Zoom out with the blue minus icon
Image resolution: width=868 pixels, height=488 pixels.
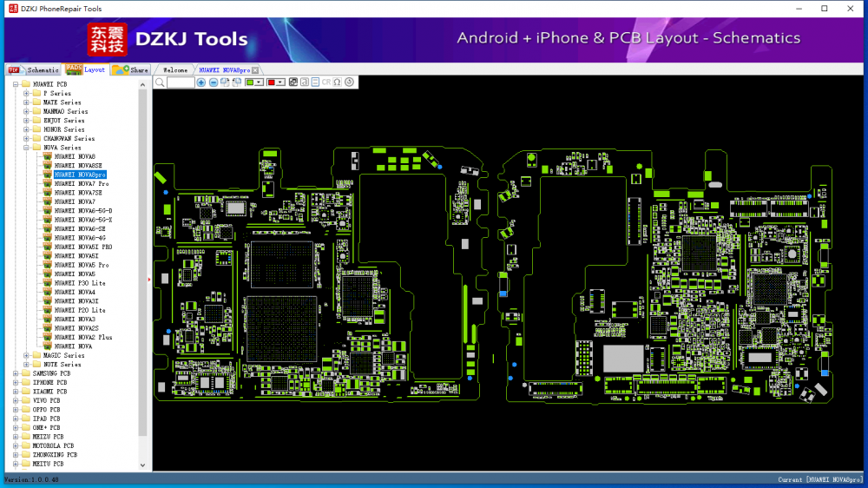coord(214,82)
